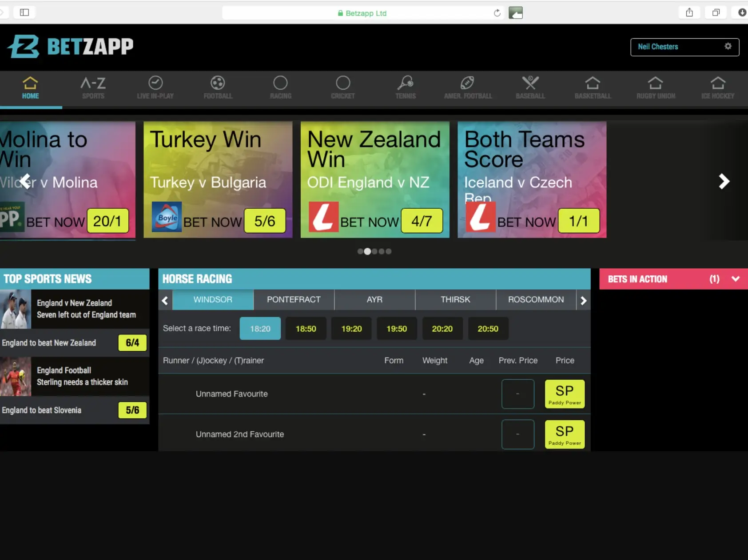This screenshot has width=748, height=560.
Task: Open the Baseball crossed-bats icon
Action: pyautogui.click(x=530, y=83)
